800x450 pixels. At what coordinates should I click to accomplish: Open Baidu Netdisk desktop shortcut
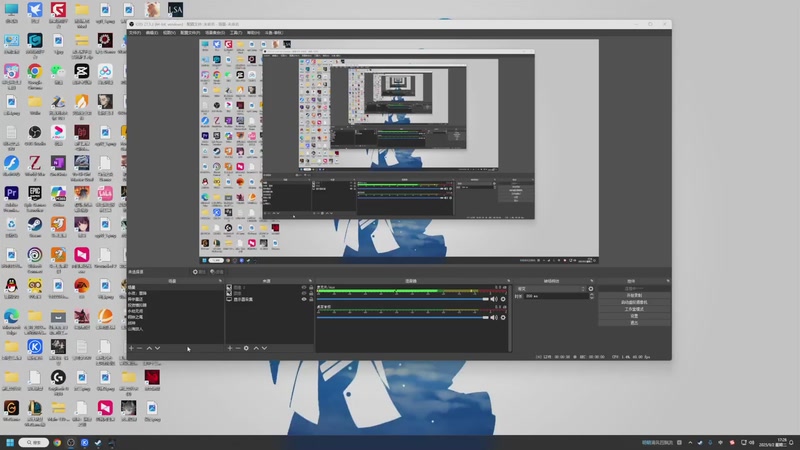point(105,76)
